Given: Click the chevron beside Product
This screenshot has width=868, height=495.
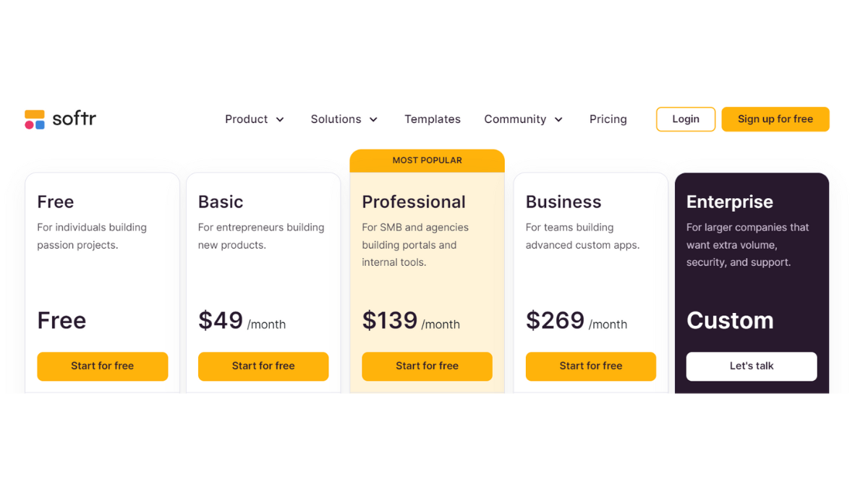Looking at the screenshot, I should click(x=281, y=119).
